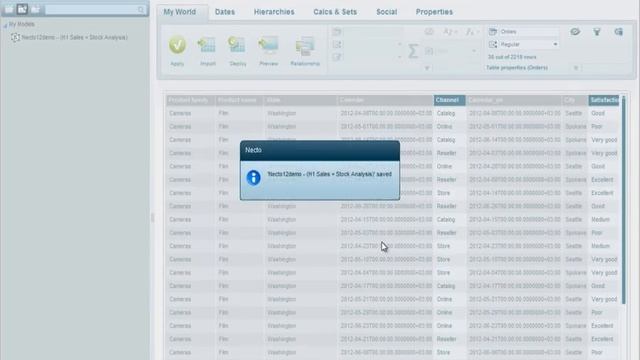Viewport: 640px width, 360px height.
Task: Click the 'Necto12demo ... saved' dialog message
Action: point(329,174)
